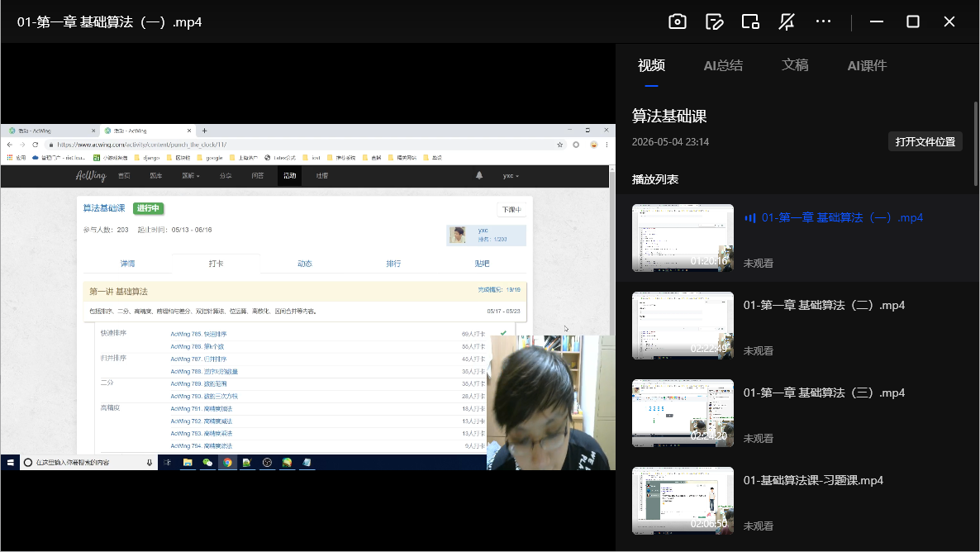Click 未观看 status under 习题课 video
This screenshot has width=980, height=552.
[758, 526]
